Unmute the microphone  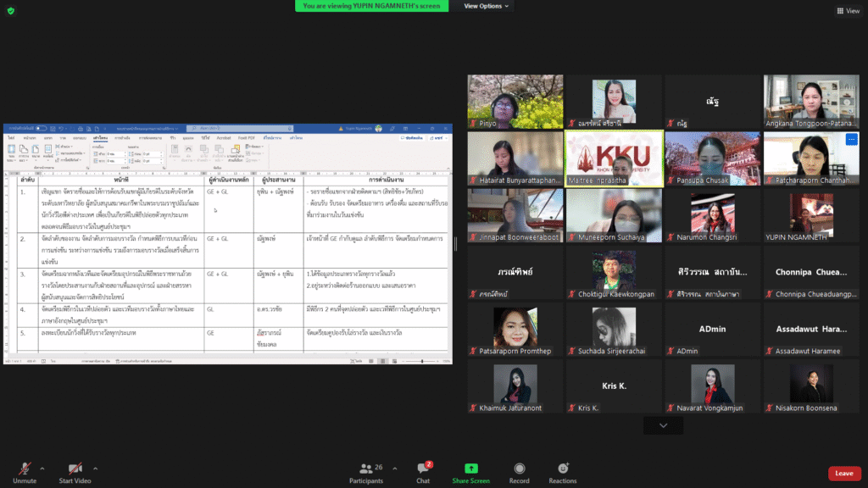click(25, 469)
